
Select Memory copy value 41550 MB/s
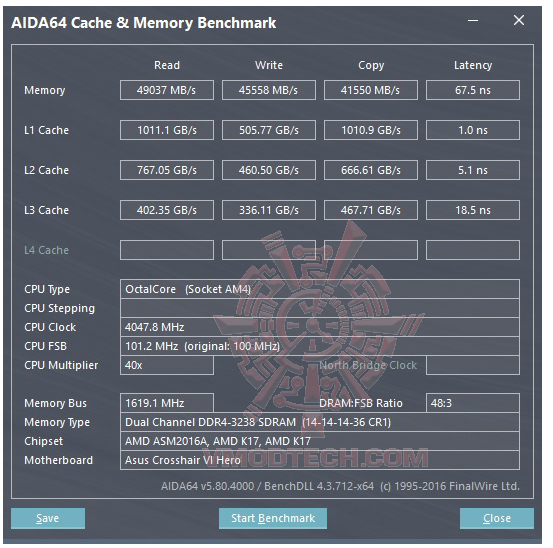point(371,90)
